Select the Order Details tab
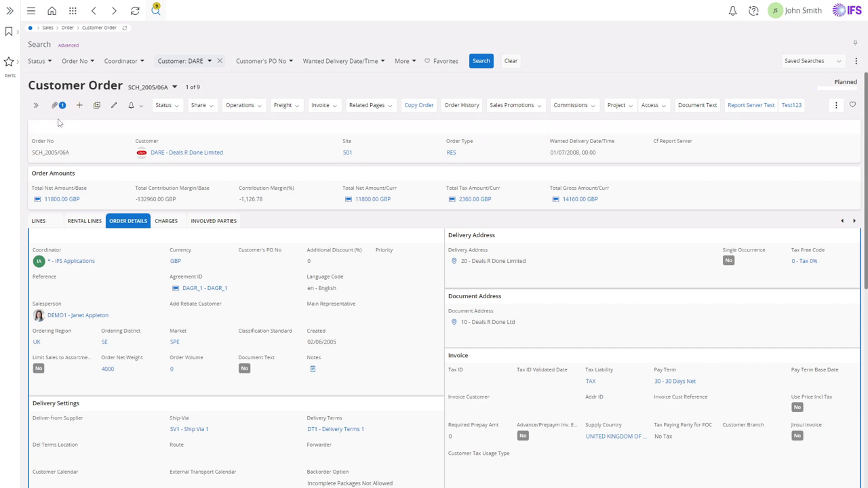The width and height of the screenshot is (868, 488). [128, 221]
